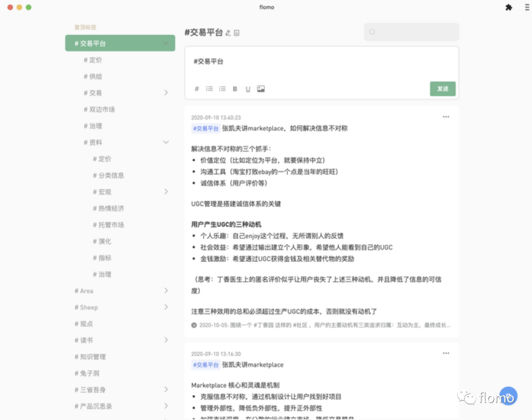Screen dimensions: 532x420
Task: Click the #交易平台 tag link in the 13:40:23 memo
Action: click(205, 128)
